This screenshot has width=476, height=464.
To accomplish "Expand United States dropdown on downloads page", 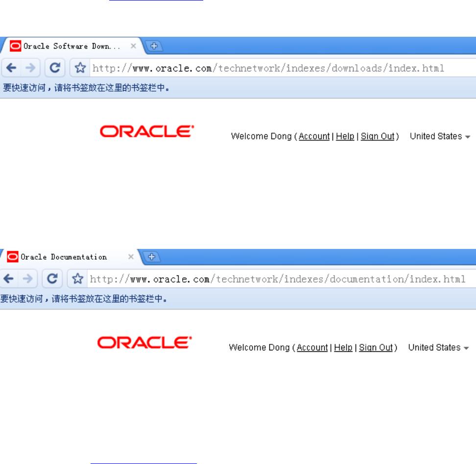I will (x=440, y=136).
